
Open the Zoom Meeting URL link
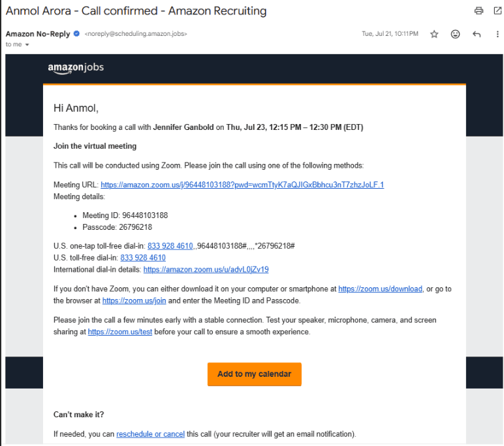tap(242, 185)
